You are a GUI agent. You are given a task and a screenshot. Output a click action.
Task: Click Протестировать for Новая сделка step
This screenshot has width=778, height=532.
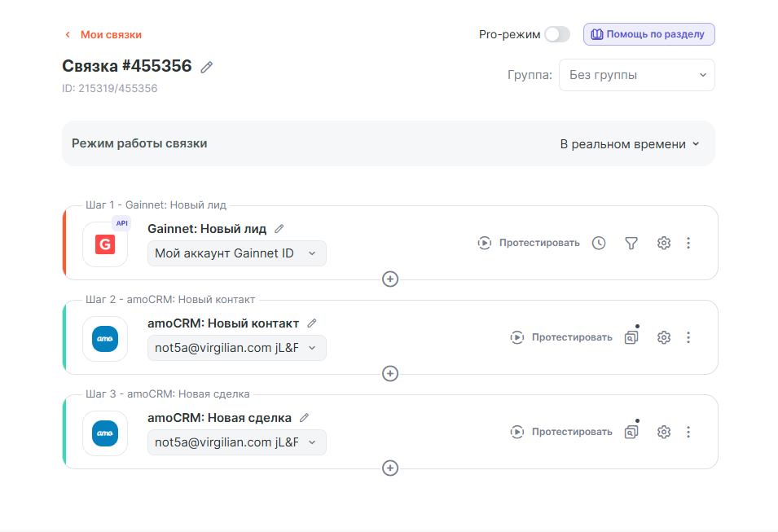[562, 432]
